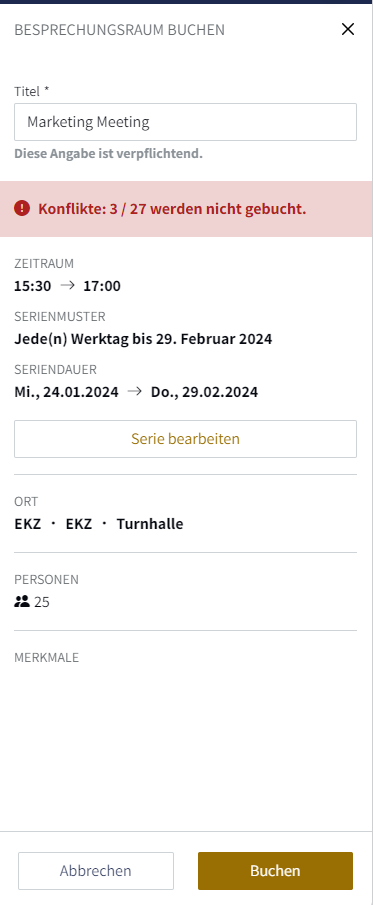373x905 pixels.
Task: Click the first EKZ location entry
Action: (x=28, y=524)
